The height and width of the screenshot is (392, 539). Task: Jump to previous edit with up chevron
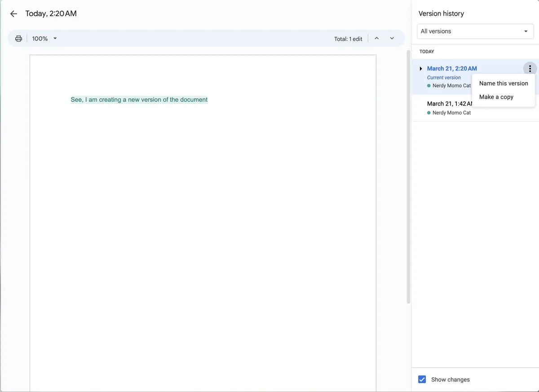pos(376,39)
